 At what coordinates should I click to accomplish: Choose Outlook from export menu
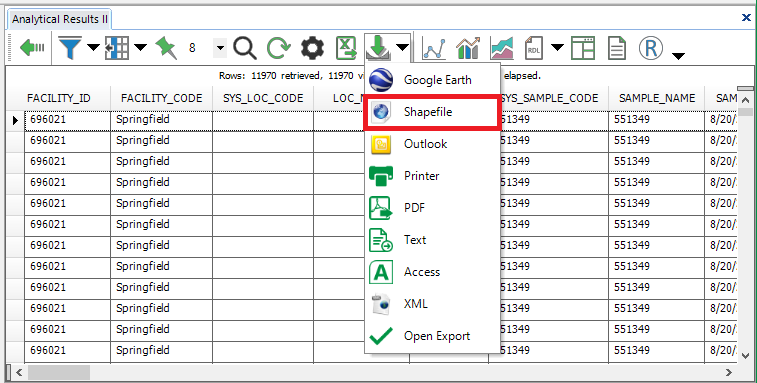tap(432, 144)
